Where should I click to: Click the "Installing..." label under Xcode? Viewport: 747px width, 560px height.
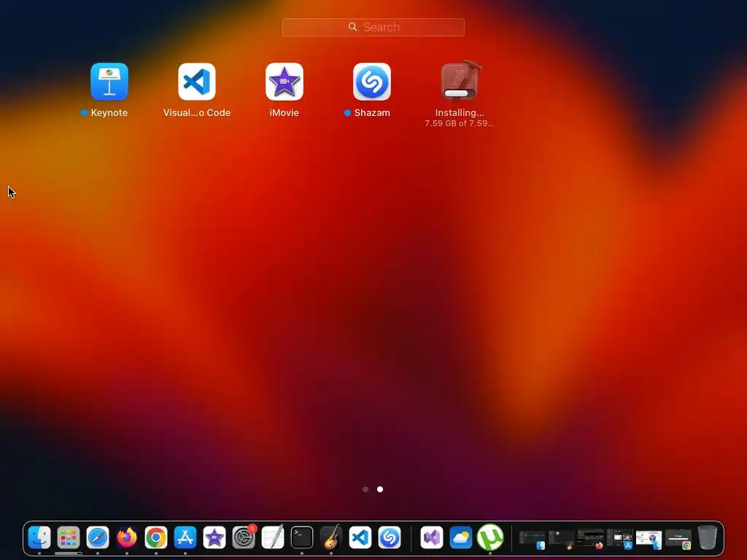click(460, 113)
